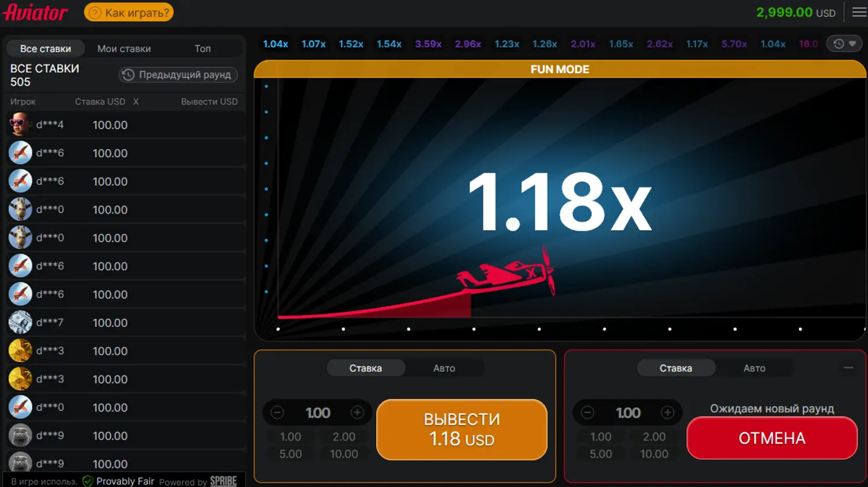
Task: Switch left bet panel to Авто mode
Action: pyautogui.click(x=444, y=368)
